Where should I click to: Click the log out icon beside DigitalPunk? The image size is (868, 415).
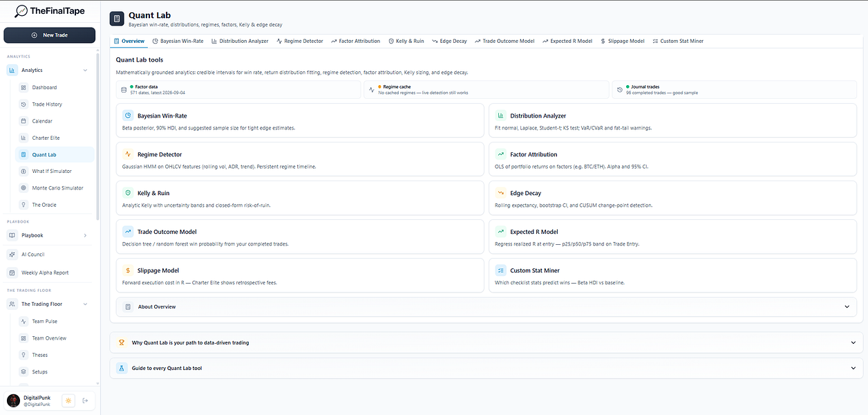(x=85, y=400)
